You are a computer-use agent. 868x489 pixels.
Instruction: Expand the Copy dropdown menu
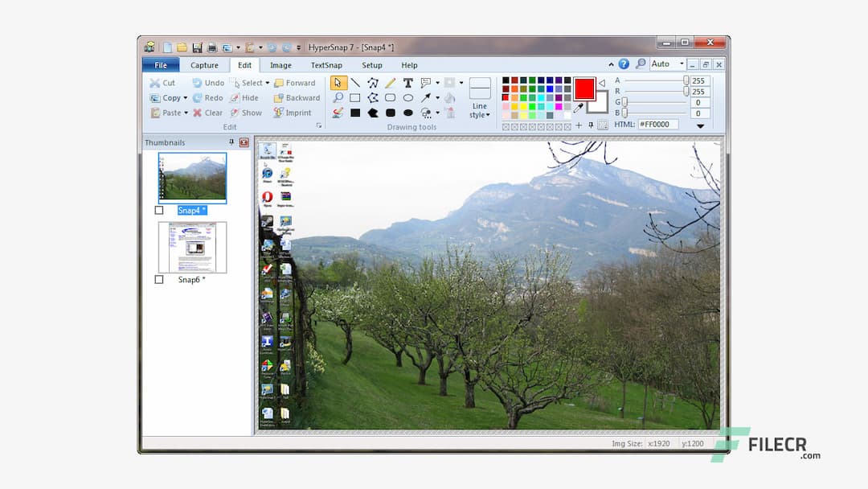click(x=186, y=97)
